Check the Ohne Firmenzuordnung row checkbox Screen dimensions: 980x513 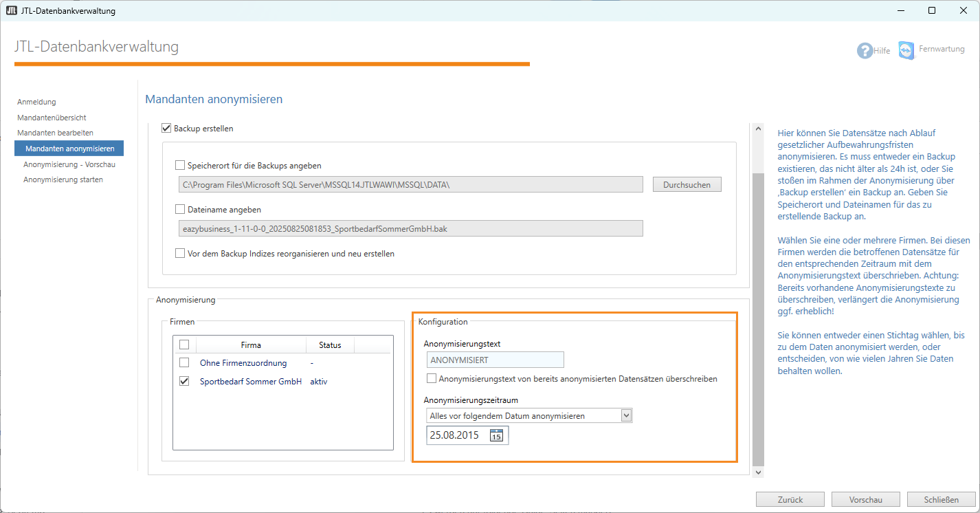click(x=184, y=362)
